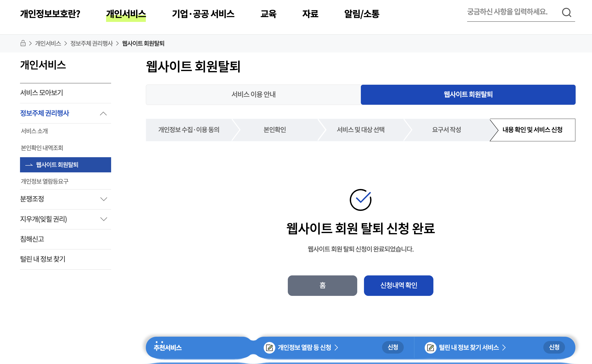Viewport: 592px width, 364px height.
Task: Click the 개인정보 열람 등 신청 edit icon
Action: pos(269,347)
